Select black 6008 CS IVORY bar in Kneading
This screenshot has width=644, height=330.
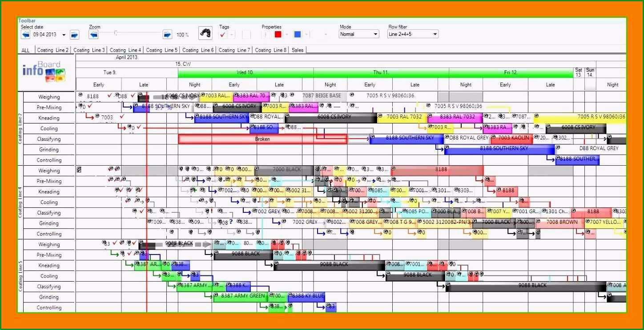(331, 117)
